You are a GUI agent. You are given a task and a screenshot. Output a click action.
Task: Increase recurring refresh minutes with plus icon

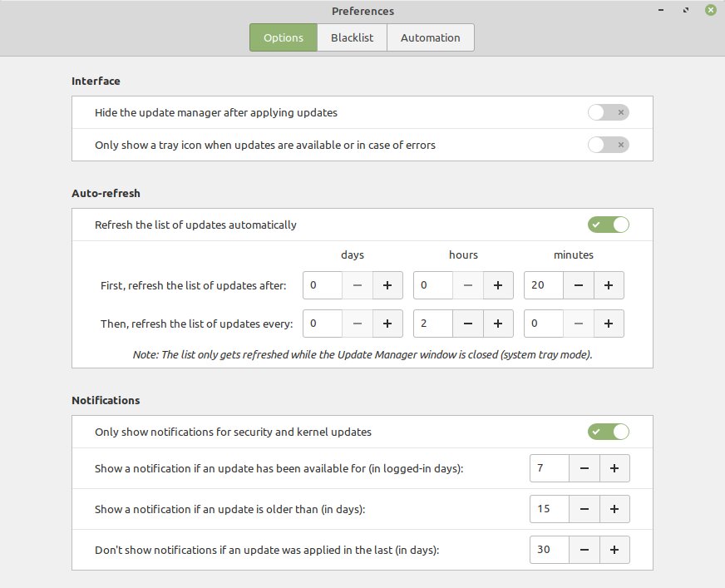click(609, 324)
